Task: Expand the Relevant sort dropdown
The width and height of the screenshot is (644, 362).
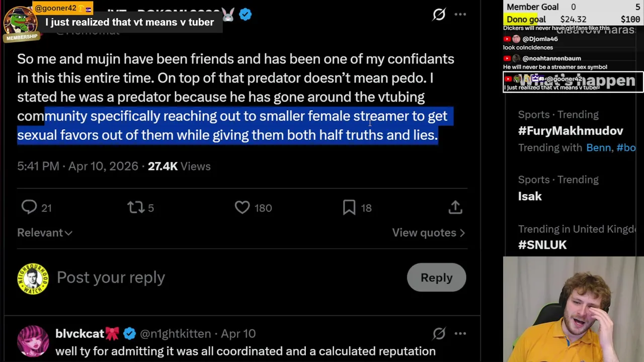Action: point(45,233)
